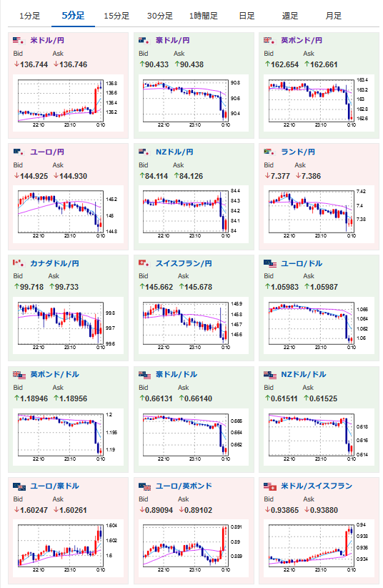Switch to the 1時間足 tab
This screenshot has height=588, width=383.
pyautogui.click(x=204, y=16)
